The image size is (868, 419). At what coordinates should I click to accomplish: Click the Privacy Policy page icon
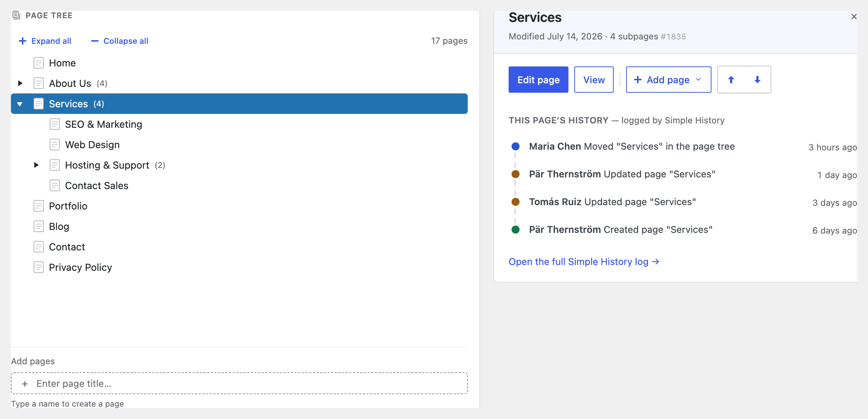(x=39, y=267)
